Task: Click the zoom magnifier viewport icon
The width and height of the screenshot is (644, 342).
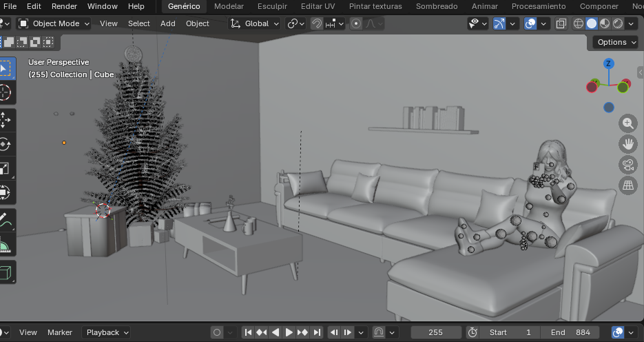Action: pyautogui.click(x=627, y=123)
